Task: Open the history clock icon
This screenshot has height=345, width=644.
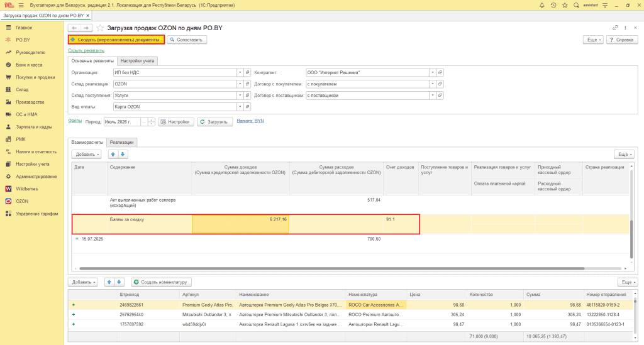Action: [x=553, y=5]
